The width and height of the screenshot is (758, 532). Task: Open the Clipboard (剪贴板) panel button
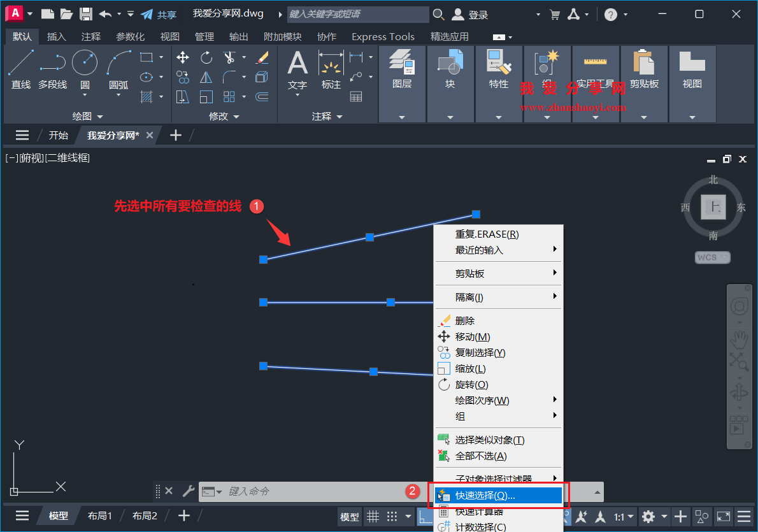[x=644, y=83]
